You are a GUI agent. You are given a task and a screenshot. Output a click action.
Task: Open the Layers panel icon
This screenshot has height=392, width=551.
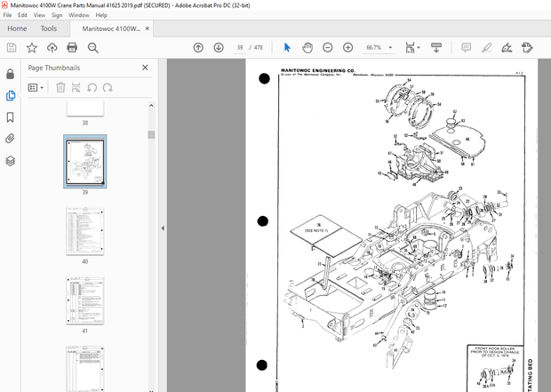coord(10,161)
